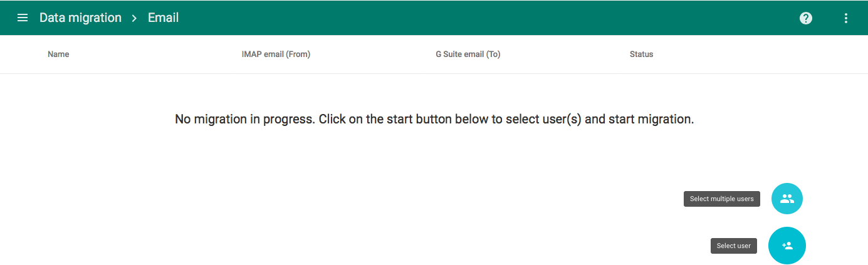
Task: Click the 'Select user' tooltip label
Action: [x=734, y=246]
